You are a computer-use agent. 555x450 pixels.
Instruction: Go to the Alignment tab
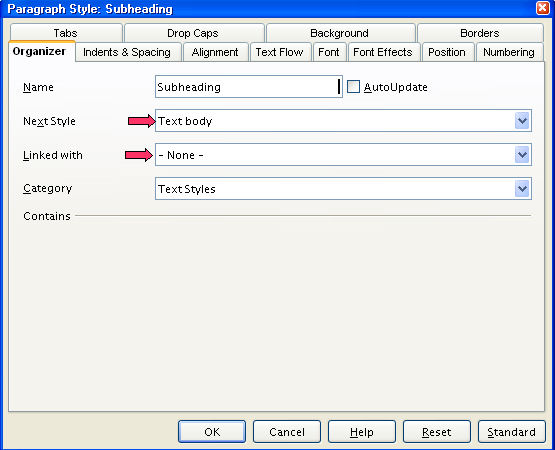215,52
